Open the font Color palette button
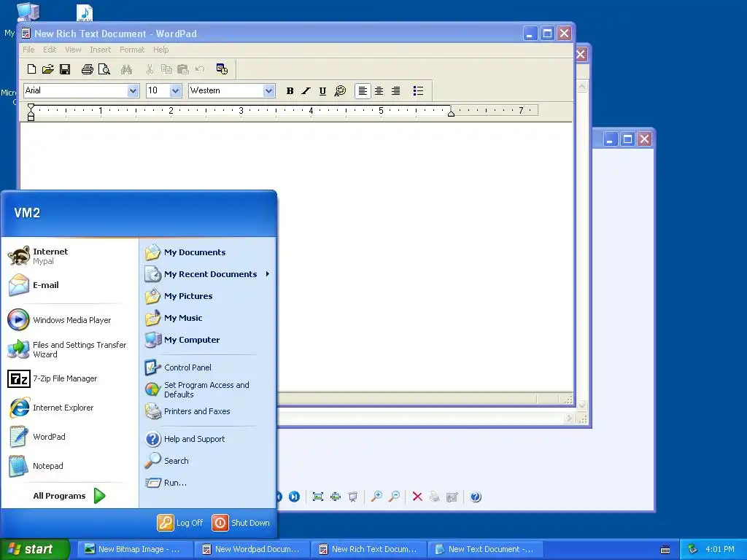Screen dimensions: 747x560 pyautogui.click(x=340, y=91)
